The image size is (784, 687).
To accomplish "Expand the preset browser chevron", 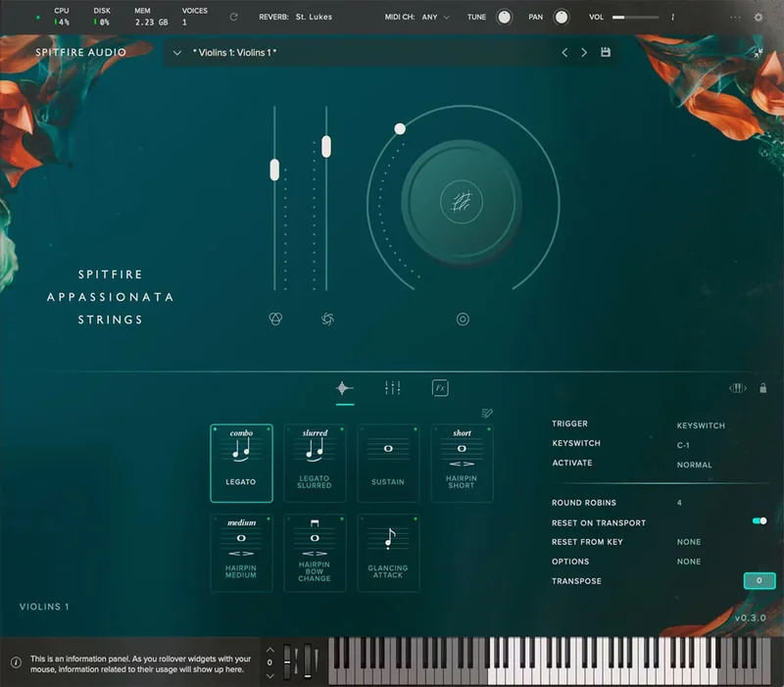I will (x=177, y=53).
